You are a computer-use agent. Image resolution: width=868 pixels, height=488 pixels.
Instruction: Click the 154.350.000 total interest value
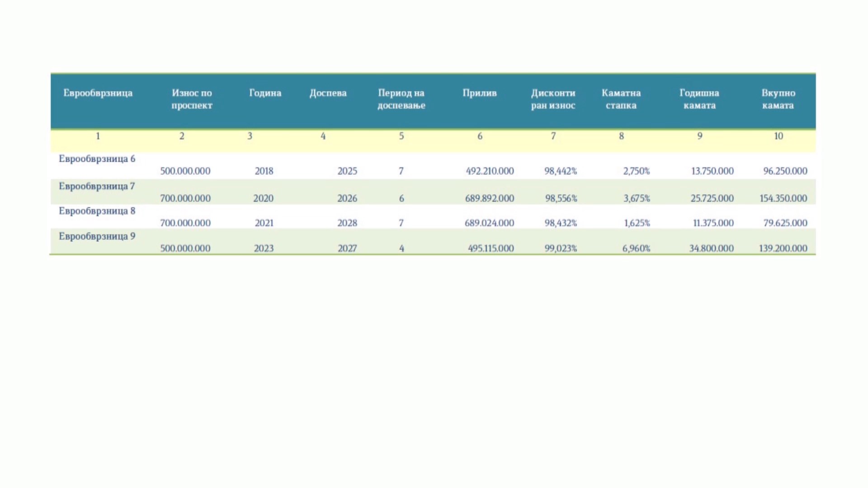coord(783,198)
